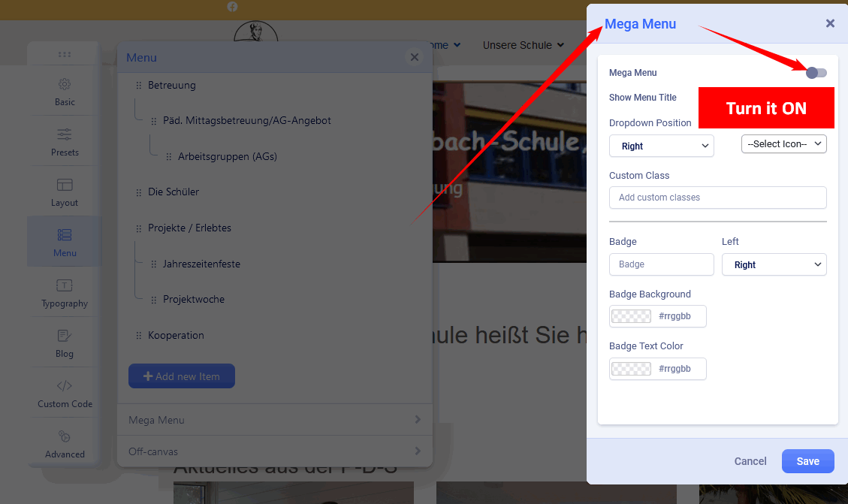Screen dimensions: 848x504
Task: Click the Custom Class input field
Action: [x=717, y=198]
